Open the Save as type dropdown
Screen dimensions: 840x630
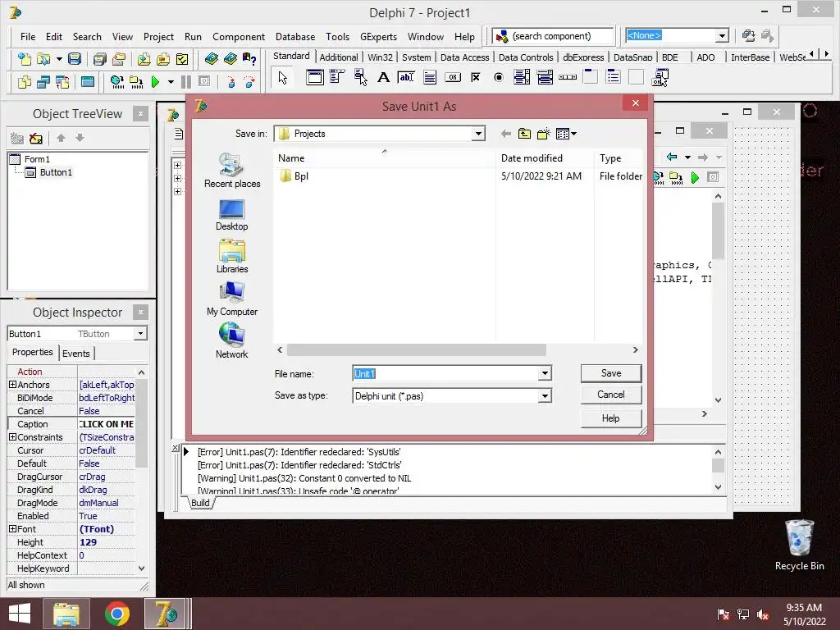pyautogui.click(x=545, y=396)
